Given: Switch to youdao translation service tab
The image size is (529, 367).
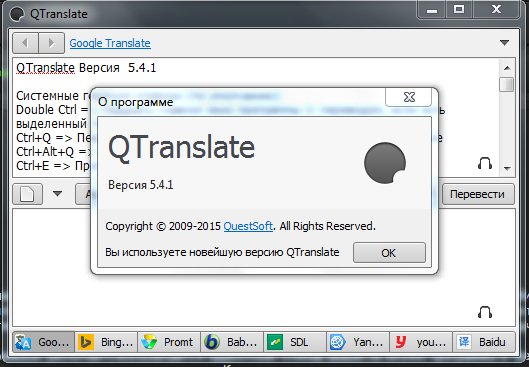Looking at the screenshot, I should click(x=421, y=342).
